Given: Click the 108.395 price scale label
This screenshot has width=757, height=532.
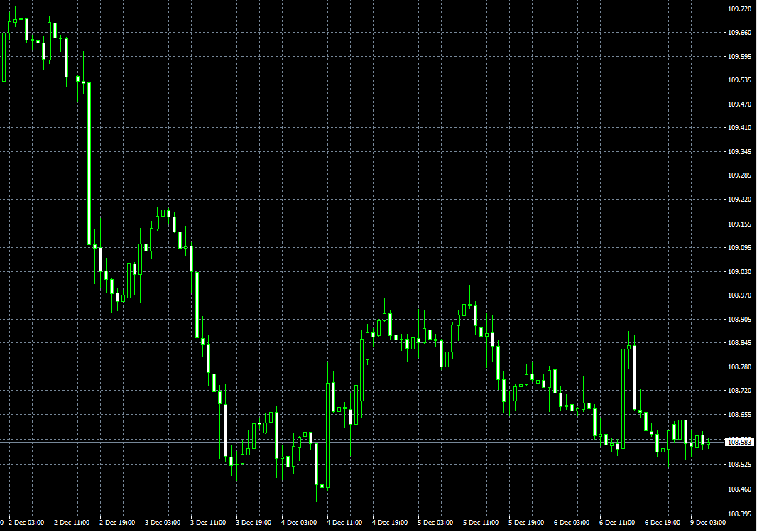Looking at the screenshot, I should 740,514.
